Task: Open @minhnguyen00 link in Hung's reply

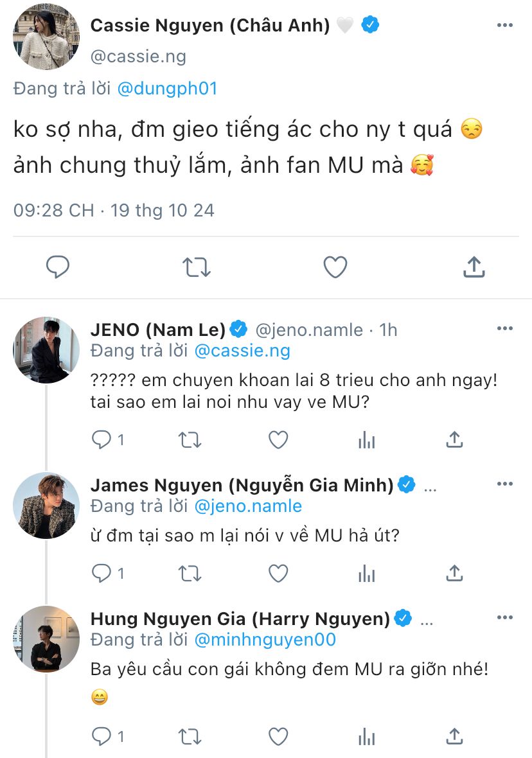Action: 265,640
